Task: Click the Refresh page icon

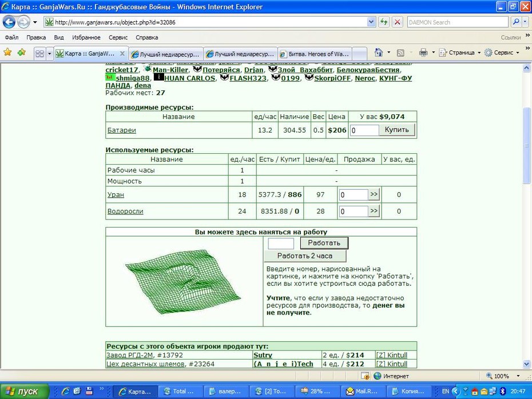Action: click(384, 22)
